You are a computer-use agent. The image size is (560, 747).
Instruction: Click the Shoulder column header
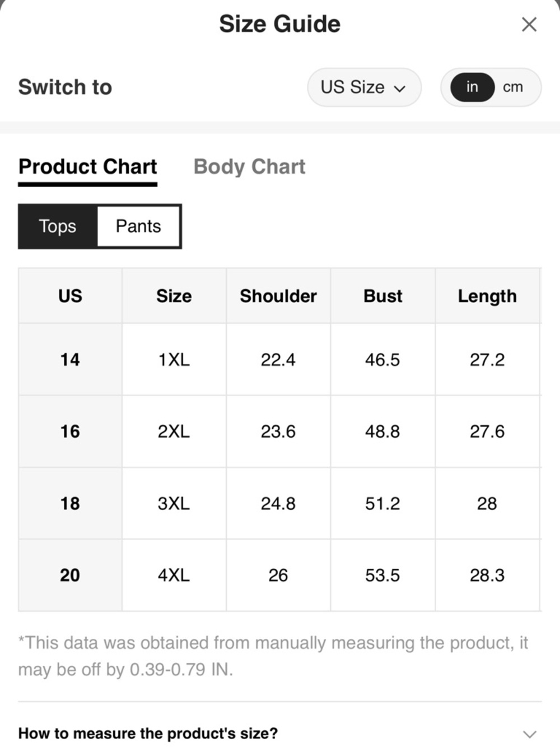click(x=278, y=296)
